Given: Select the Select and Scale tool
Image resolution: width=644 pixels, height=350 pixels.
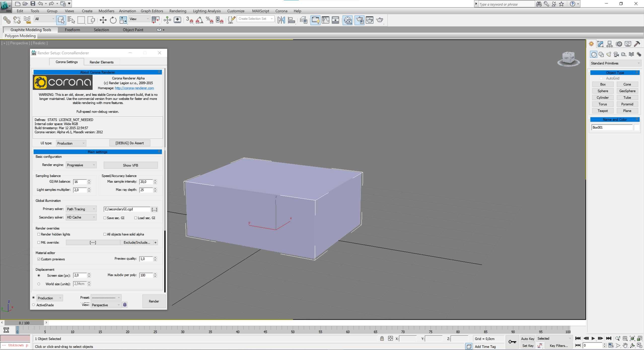Looking at the screenshot, I should pyautogui.click(x=123, y=20).
